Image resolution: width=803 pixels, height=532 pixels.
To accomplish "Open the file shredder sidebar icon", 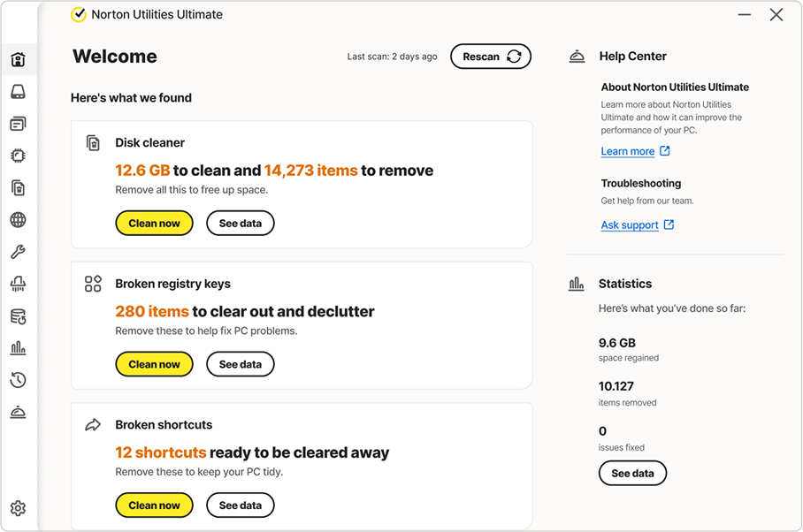I will click(x=18, y=284).
